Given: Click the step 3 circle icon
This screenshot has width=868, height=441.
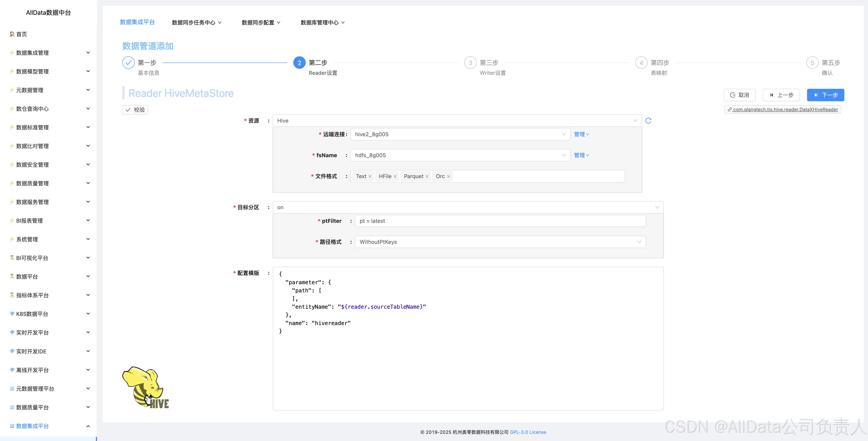Looking at the screenshot, I should click(470, 63).
